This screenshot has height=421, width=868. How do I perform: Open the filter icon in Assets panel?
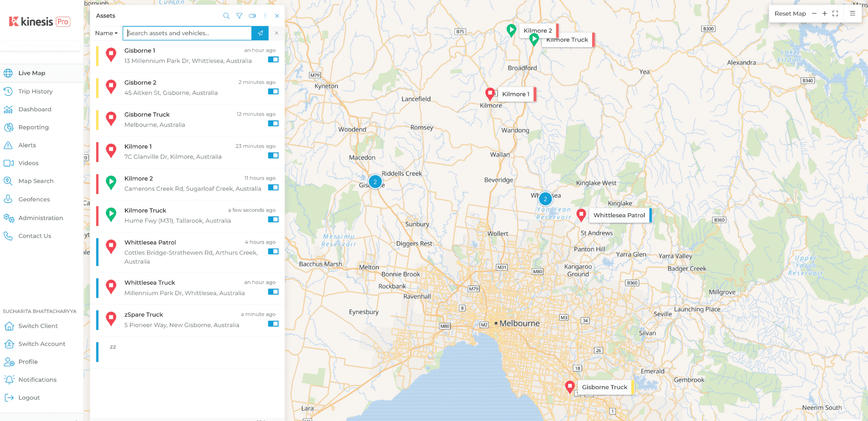[239, 16]
